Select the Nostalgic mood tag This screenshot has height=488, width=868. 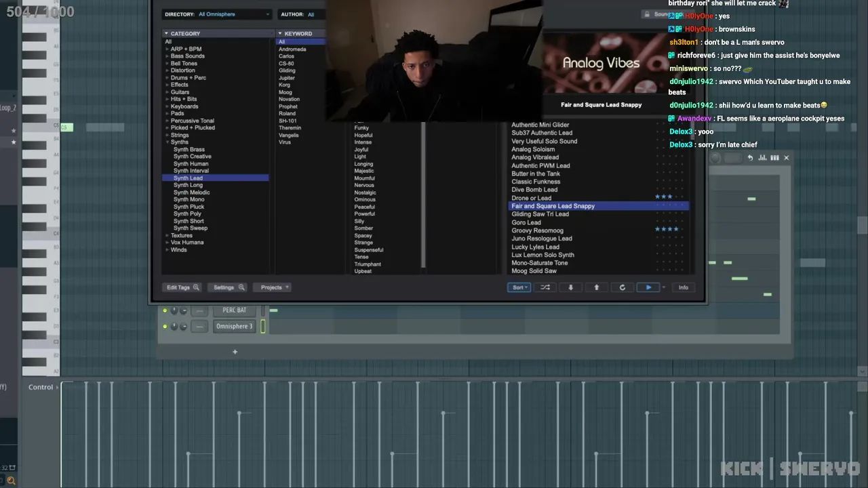tap(365, 192)
